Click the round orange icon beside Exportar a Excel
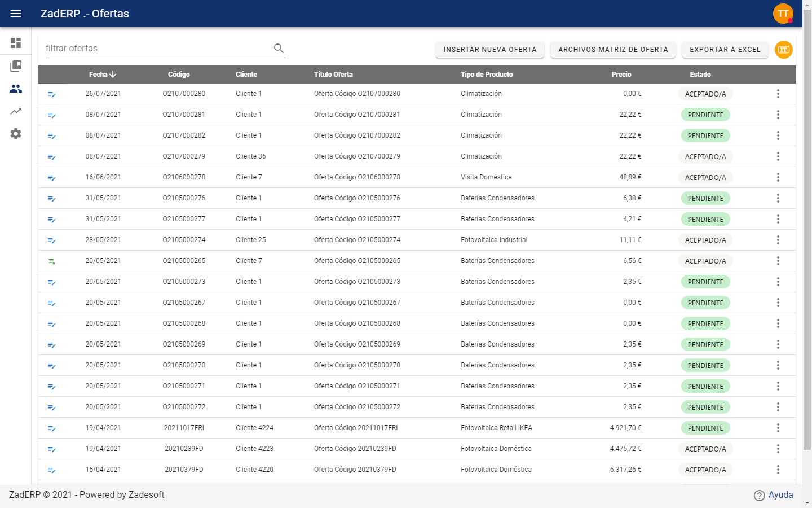This screenshot has height=508, width=812. 784,50
